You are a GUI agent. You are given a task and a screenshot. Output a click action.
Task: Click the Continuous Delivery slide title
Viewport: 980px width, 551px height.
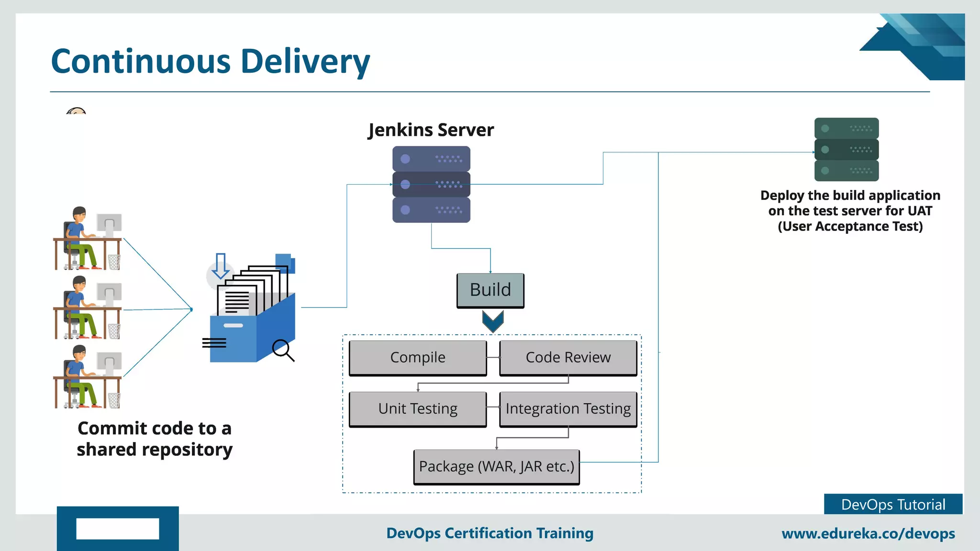(x=211, y=61)
